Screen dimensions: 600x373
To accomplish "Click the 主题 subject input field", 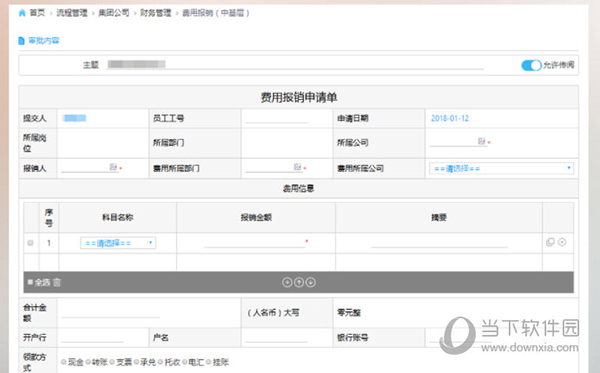I will tap(295, 65).
